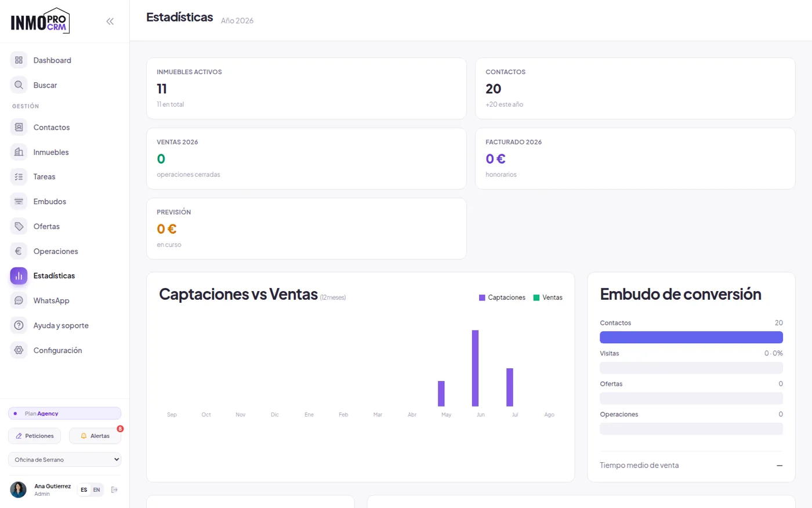Open the Alertas button

pyautogui.click(x=95, y=436)
